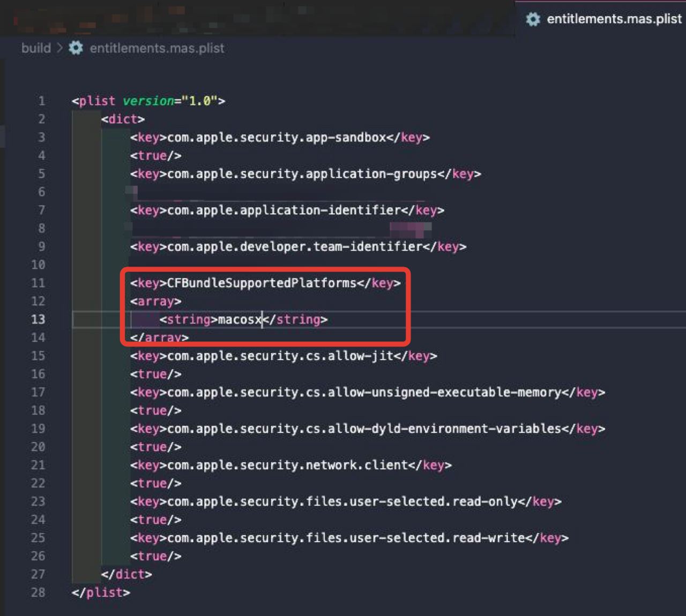686x616 pixels.
Task: Click line number 23 in the gutter
Action: click(x=38, y=501)
